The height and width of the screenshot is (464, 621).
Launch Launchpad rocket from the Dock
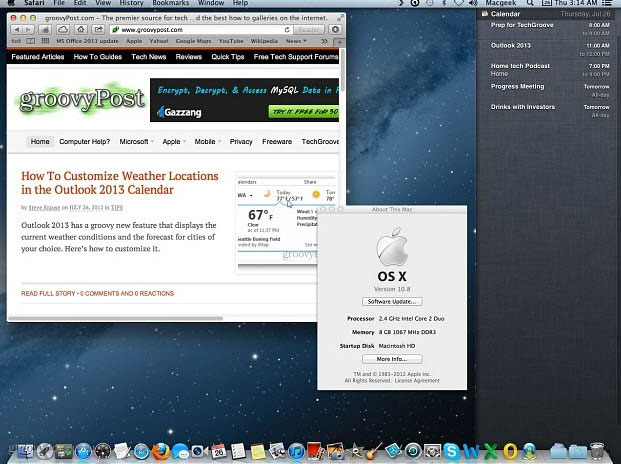(45, 451)
